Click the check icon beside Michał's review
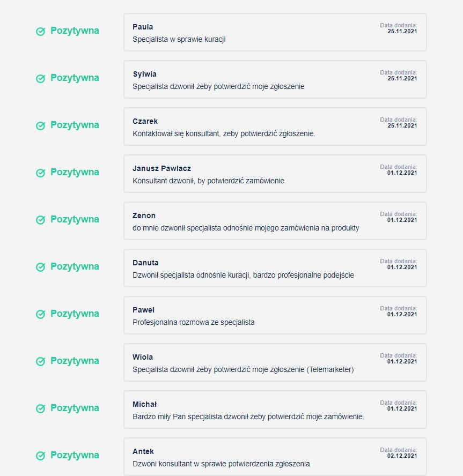 pos(40,409)
